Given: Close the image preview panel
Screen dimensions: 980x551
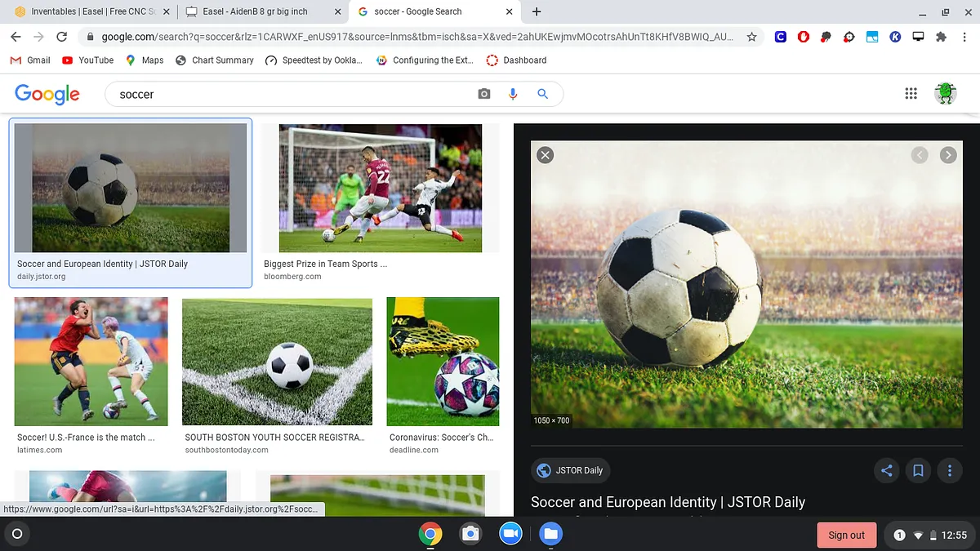Looking at the screenshot, I should pyautogui.click(x=546, y=155).
